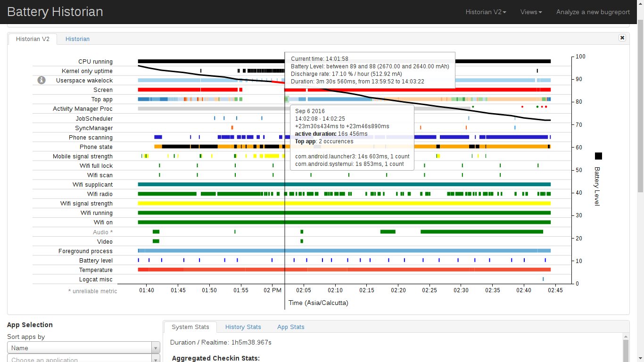This screenshot has width=644, height=362.
Task: Click the Audio * row label
Action: (103, 232)
